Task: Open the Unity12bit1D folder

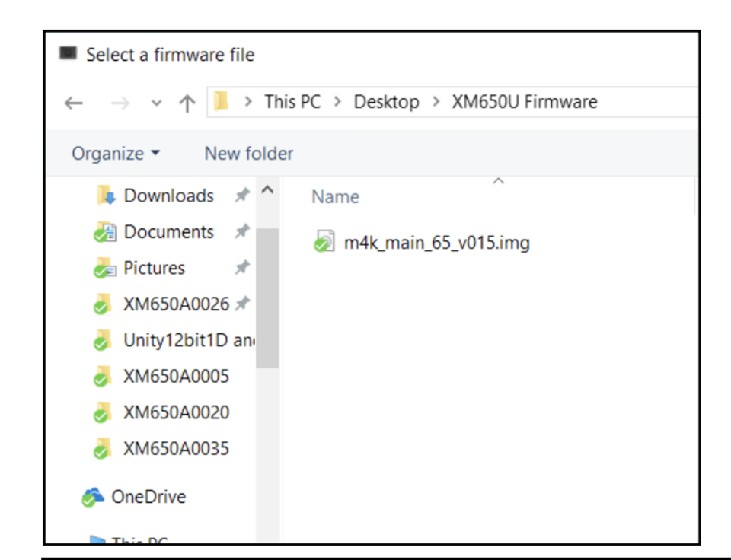Action: click(187, 340)
